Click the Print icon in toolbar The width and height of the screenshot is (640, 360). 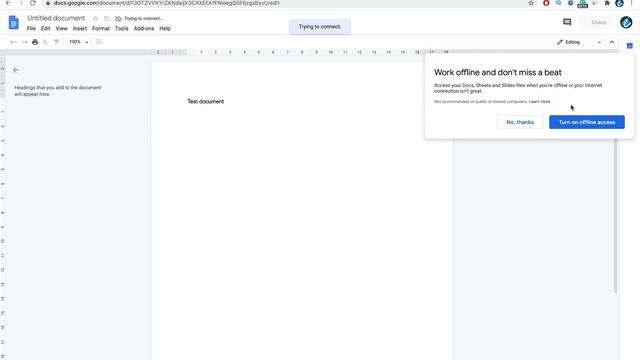click(35, 42)
